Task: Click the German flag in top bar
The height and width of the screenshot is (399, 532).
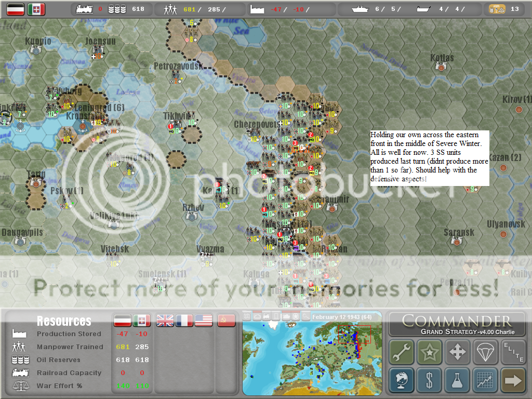Action: [15, 9]
